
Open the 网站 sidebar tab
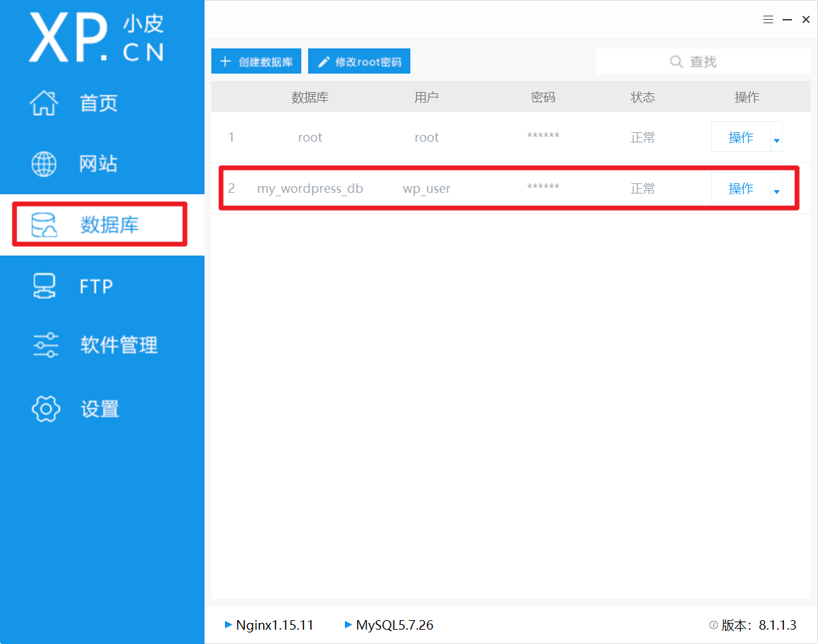pyautogui.click(x=98, y=164)
